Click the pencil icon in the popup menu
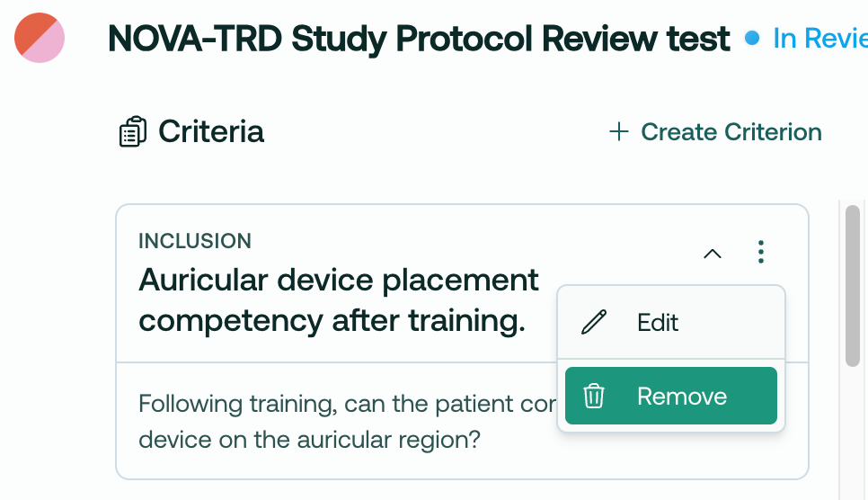 [594, 322]
